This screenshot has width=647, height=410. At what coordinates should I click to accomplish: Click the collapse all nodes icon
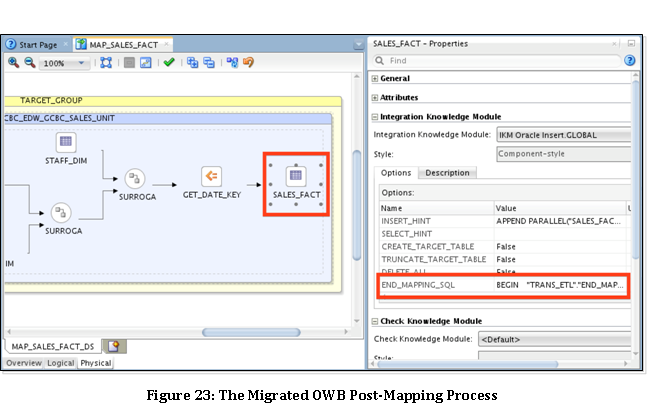point(209,62)
